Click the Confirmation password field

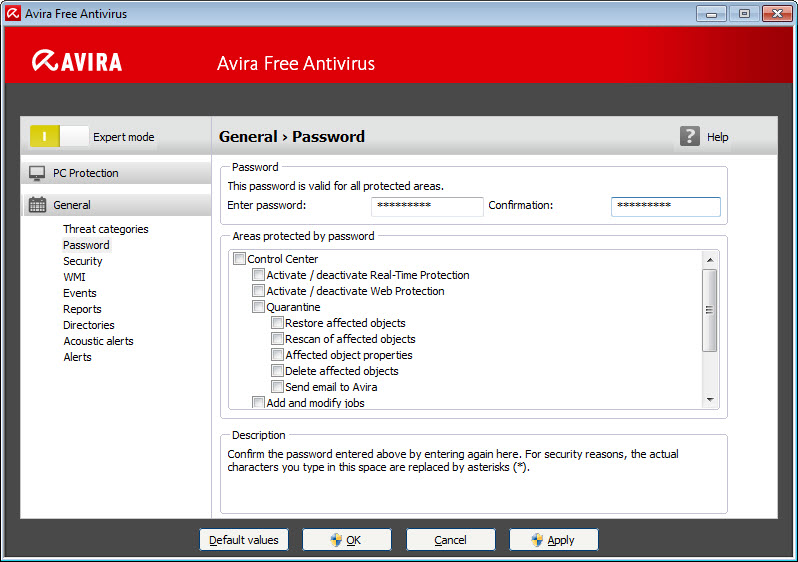click(x=666, y=206)
